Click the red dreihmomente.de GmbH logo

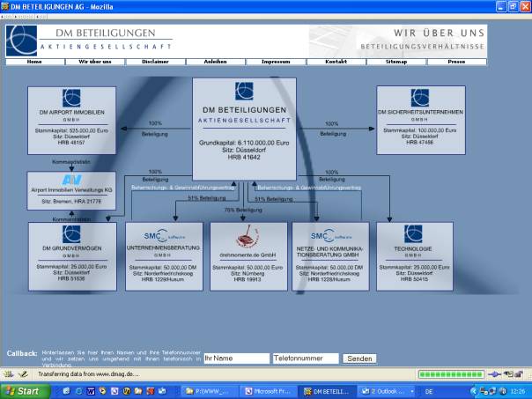point(248,236)
